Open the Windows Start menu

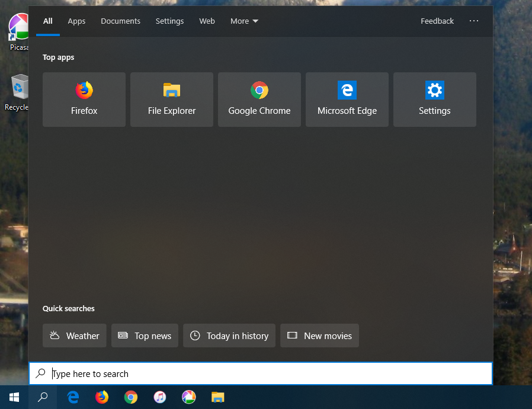coord(14,397)
